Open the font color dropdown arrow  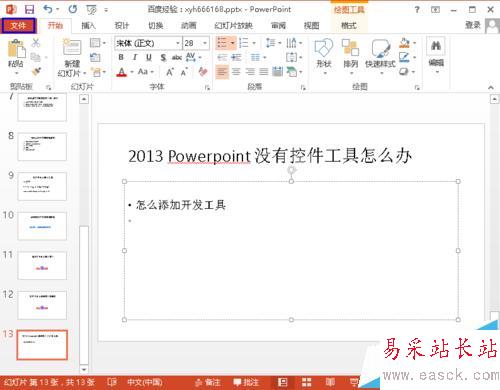(132, 72)
